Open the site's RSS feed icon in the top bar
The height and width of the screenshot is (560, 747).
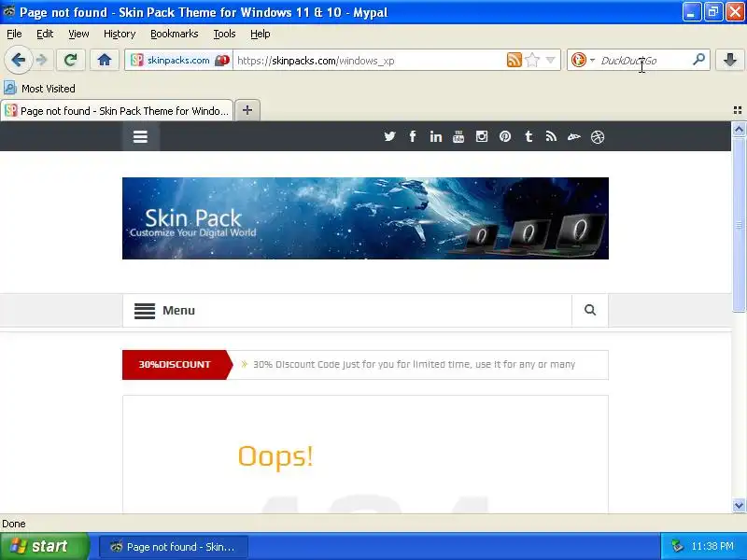(x=551, y=136)
